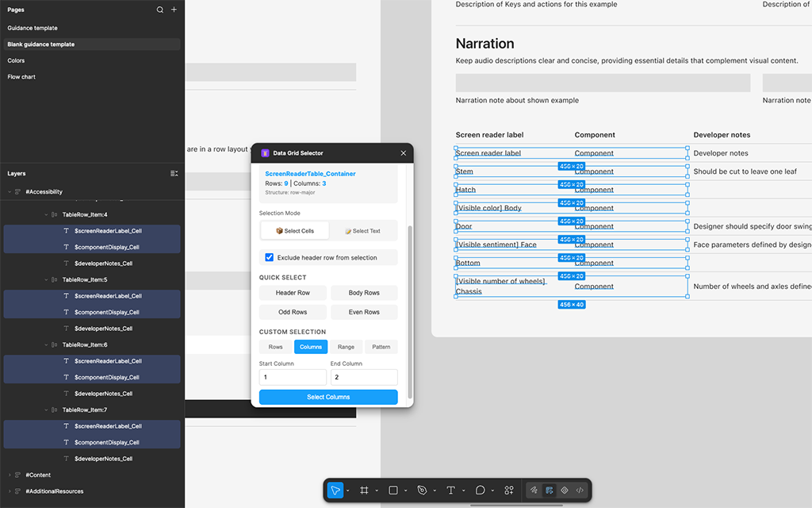Image resolution: width=812 pixels, height=508 pixels.
Task: Open the Columns custom selection tab
Action: coord(311,347)
